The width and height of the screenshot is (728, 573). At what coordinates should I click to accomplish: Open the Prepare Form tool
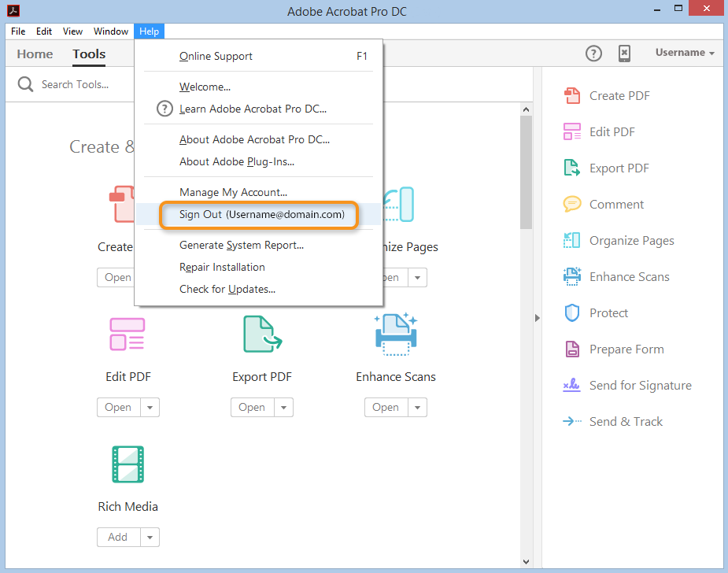[x=573, y=349]
